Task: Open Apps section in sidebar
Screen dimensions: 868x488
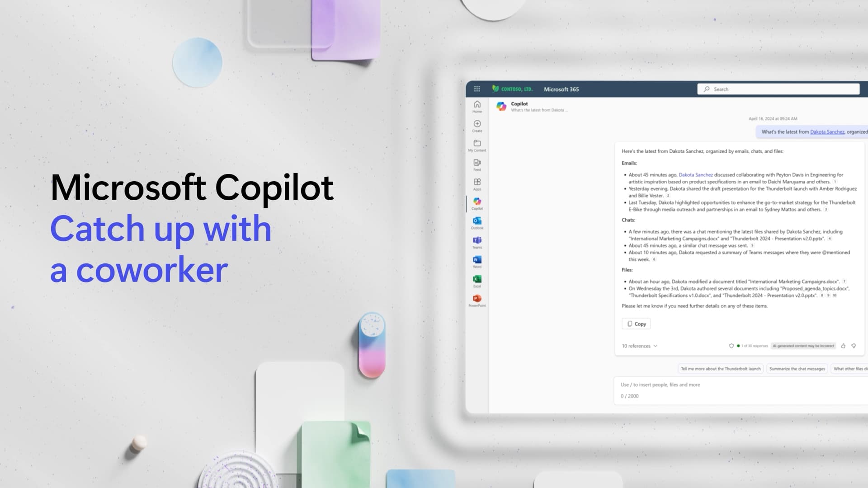Action: tap(476, 185)
